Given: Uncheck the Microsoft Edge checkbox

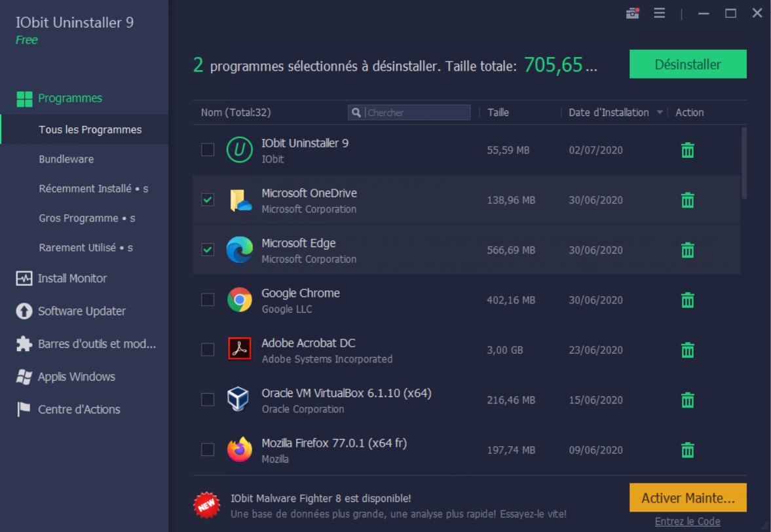Looking at the screenshot, I should (x=208, y=250).
